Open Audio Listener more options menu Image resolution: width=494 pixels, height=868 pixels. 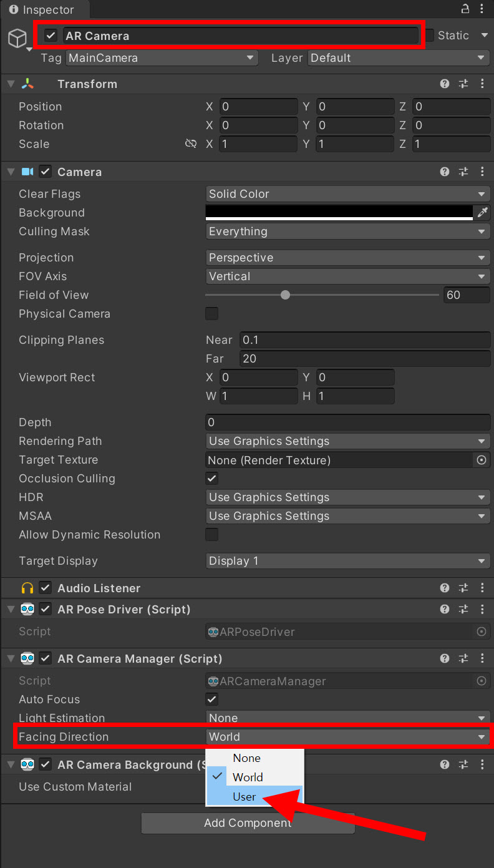pos(482,588)
